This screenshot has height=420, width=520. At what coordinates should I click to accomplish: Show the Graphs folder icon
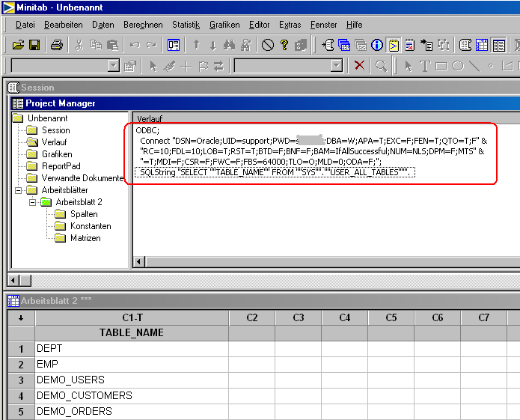click(361, 45)
